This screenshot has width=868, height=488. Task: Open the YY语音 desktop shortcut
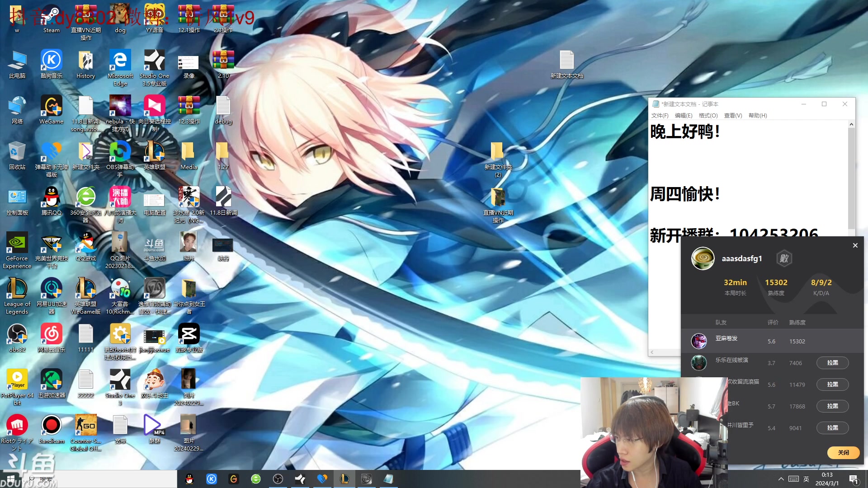coord(155,18)
